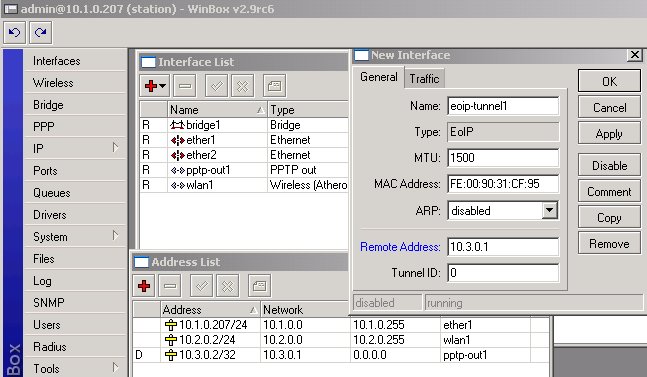The height and width of the screenshot is (377, 647).
Task: Select the pptp-out1 interface row
Action: click(x=244, y=170)
